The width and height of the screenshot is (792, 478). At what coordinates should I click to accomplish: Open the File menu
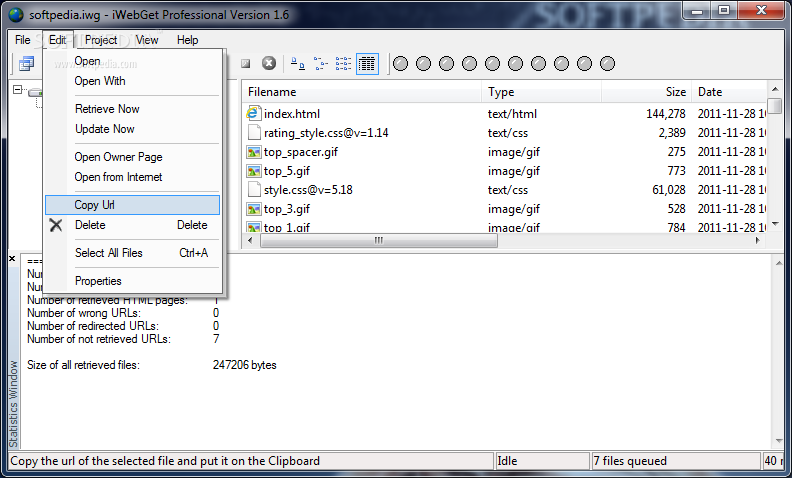(x=23, y=40)
